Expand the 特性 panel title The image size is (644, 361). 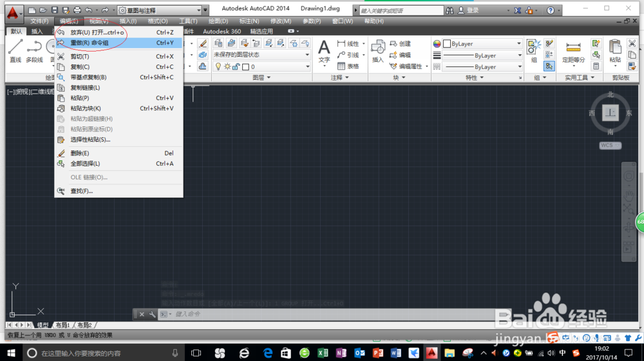click(x=475, y=78)
